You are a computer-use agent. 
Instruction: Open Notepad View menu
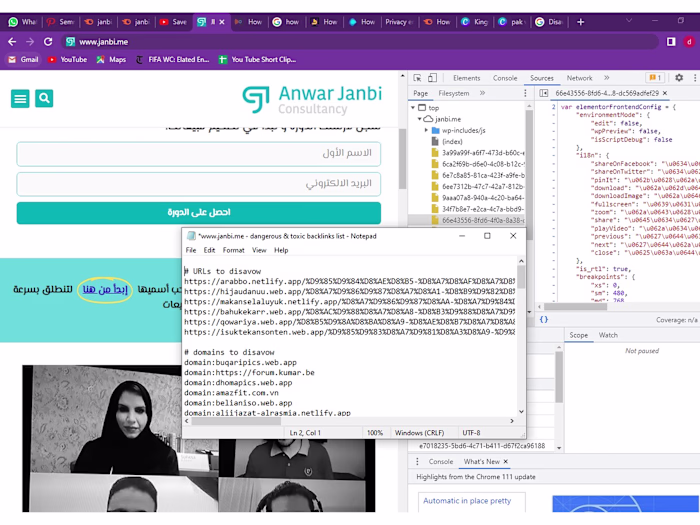(259, 250)
